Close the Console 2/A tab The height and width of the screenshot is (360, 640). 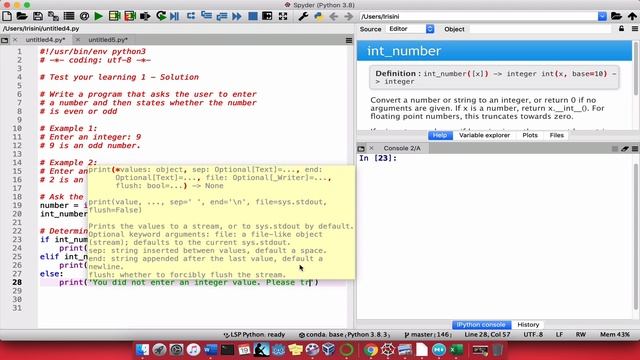pyautogui.click(x=371, y=148)
